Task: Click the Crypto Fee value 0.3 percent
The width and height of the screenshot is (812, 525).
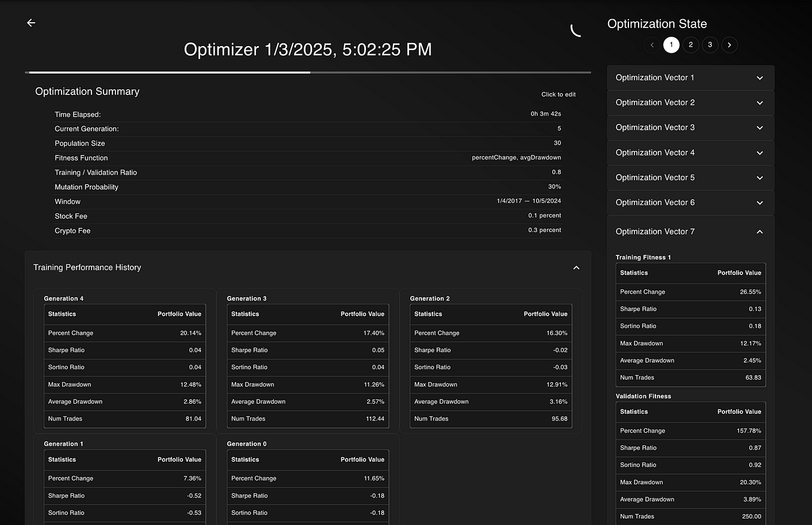Action: tap(544, 230)
